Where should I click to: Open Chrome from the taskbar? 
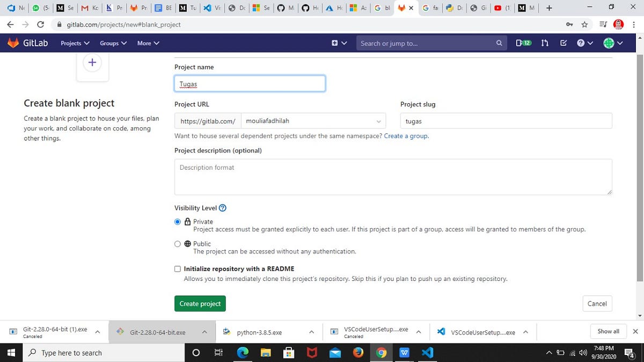coord(380,353)
